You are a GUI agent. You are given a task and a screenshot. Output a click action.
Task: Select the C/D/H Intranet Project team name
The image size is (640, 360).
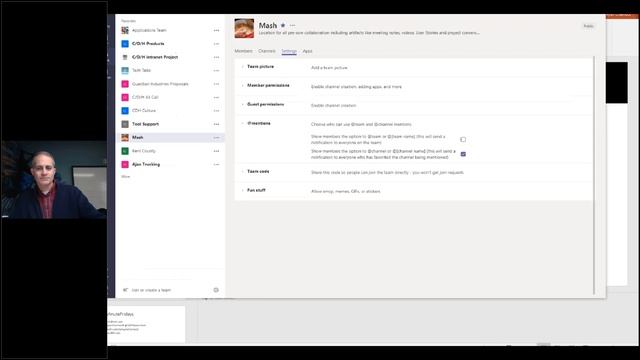[155, 57]
